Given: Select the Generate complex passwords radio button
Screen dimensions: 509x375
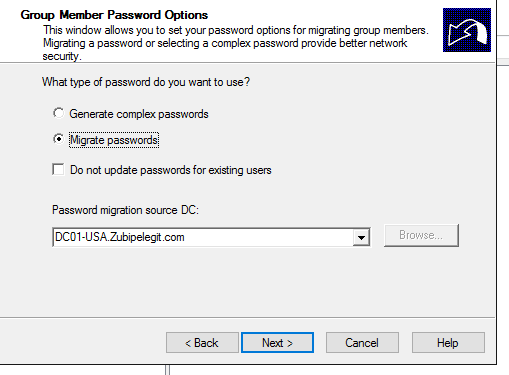Looking at the screenshot, I should [58, 113].
